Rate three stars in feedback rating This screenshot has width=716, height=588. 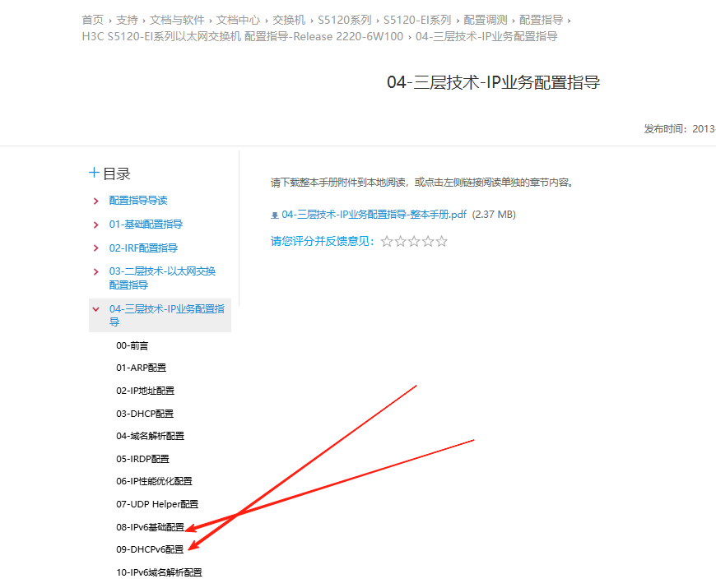(x=414, y=241)
